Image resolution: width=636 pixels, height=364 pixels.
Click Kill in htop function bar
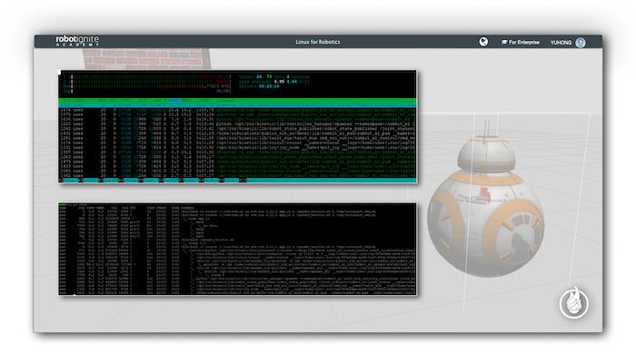[232, 181]
